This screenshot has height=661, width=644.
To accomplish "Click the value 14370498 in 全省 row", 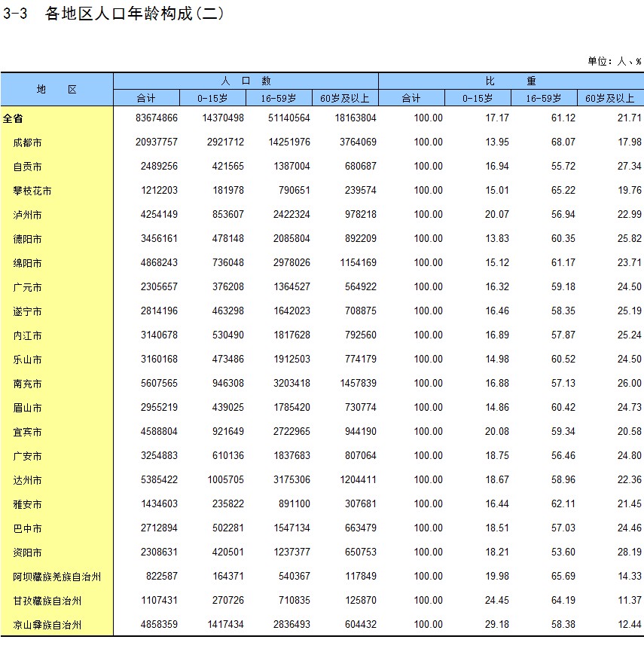I will (x=223, y=118).
